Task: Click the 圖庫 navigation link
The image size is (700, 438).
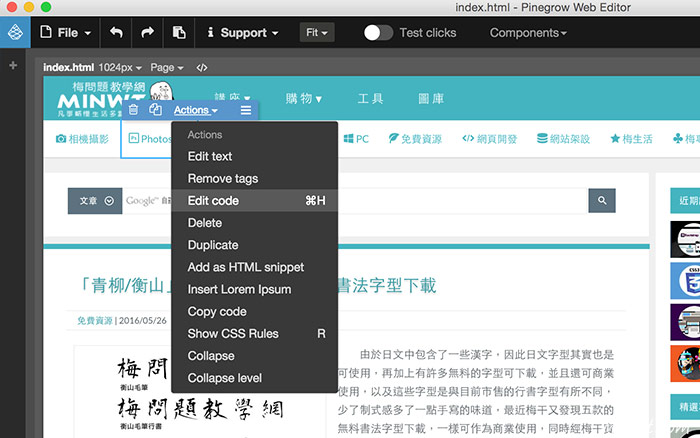Action: click(431, 98)
